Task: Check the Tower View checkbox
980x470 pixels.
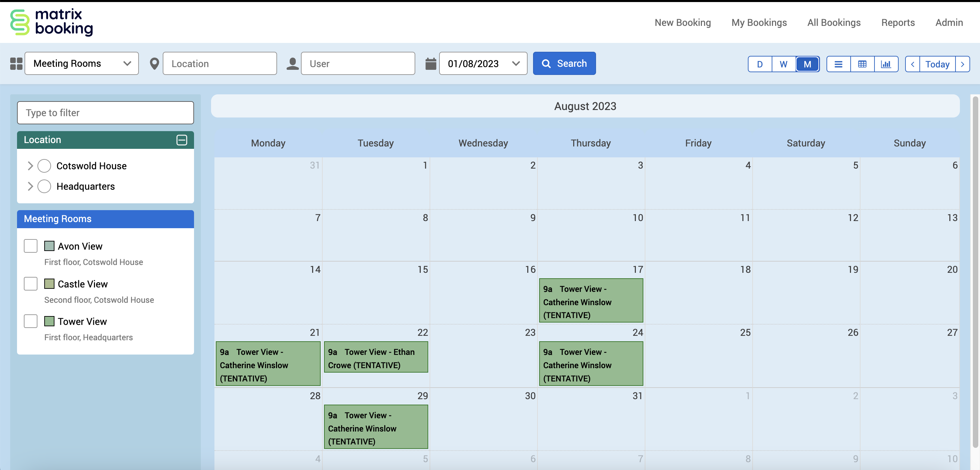Action: coord(30,321)
